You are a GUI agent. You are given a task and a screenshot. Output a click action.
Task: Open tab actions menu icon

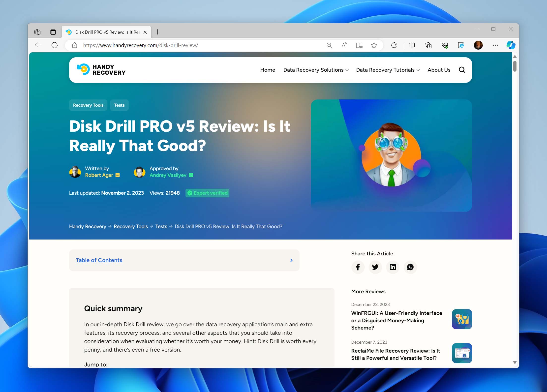53,32
